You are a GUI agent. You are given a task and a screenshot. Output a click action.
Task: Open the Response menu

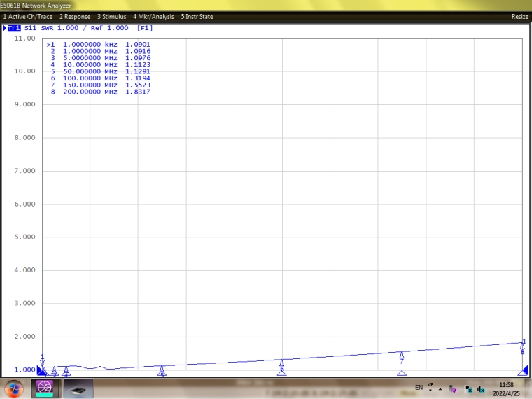tap(75, 16)
